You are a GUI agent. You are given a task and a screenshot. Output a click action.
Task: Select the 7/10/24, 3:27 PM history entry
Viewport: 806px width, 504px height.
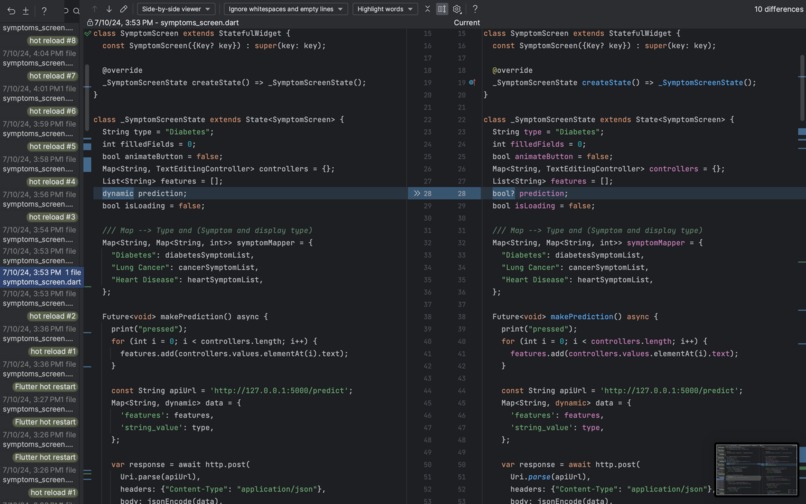click(39, 404)
